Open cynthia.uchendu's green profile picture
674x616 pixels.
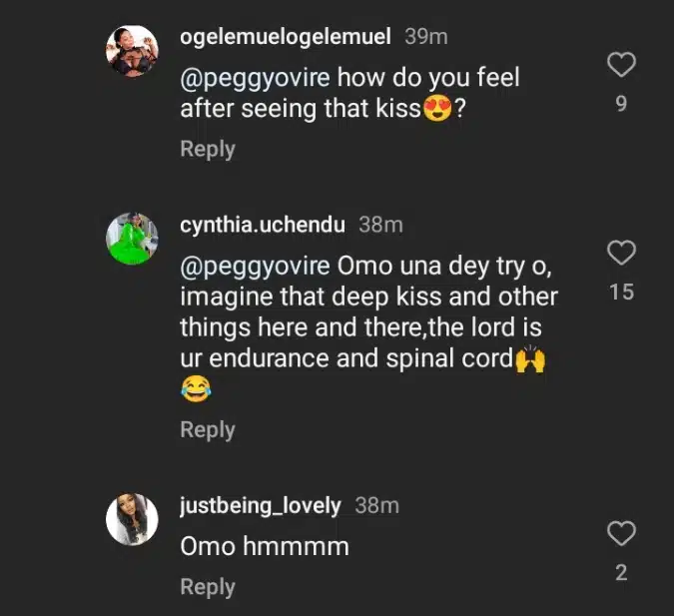133,240
